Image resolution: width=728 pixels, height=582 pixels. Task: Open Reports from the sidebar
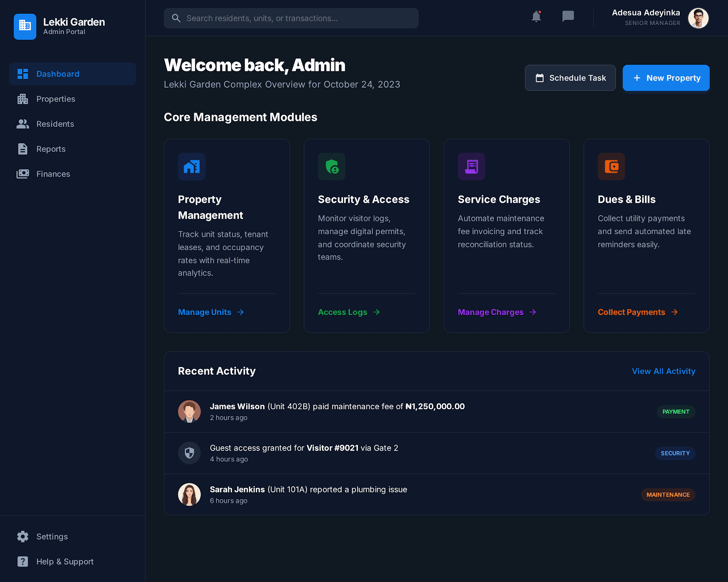(51, 149)
